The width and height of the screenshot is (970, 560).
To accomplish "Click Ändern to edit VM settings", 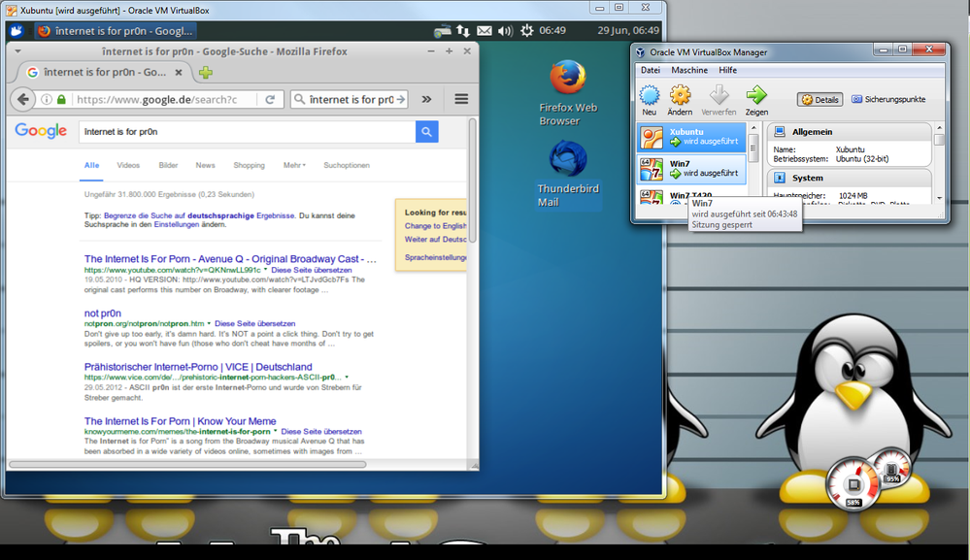I will 680,100.
